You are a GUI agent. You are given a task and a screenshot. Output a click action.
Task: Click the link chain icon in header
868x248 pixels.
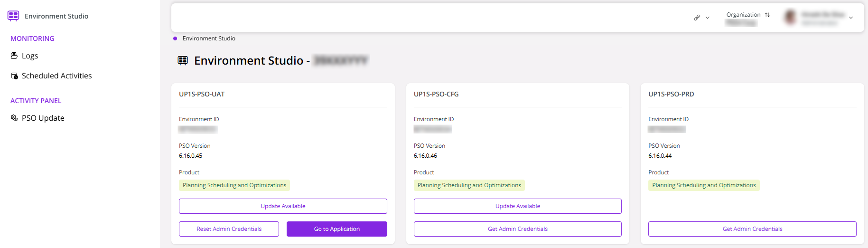click(x=697, y=18)
